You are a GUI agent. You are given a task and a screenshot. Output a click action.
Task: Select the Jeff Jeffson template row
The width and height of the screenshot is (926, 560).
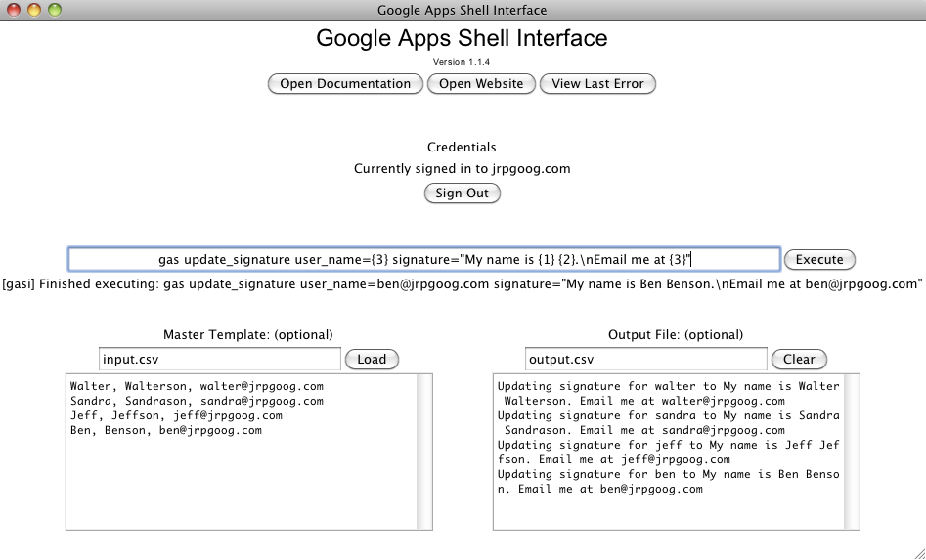coord(176,416)
